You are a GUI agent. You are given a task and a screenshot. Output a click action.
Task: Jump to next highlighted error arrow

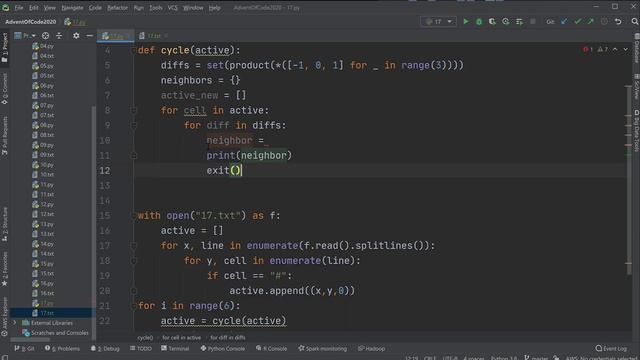pyautogui.click(x=625, y=49)
